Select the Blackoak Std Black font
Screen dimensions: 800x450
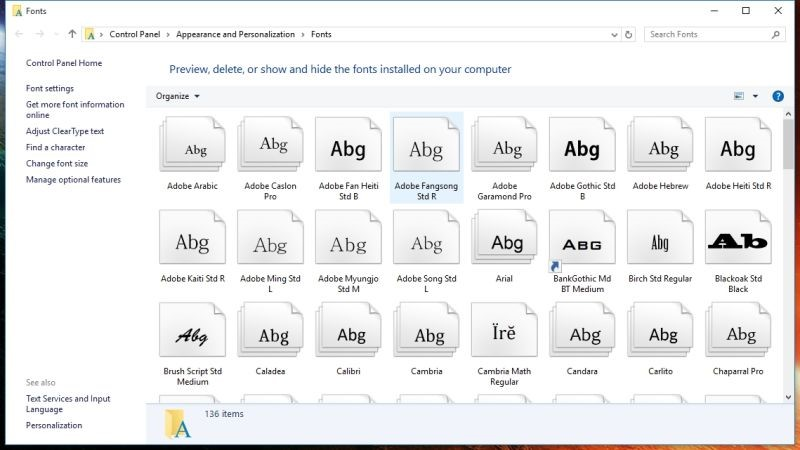click(738, 237)
